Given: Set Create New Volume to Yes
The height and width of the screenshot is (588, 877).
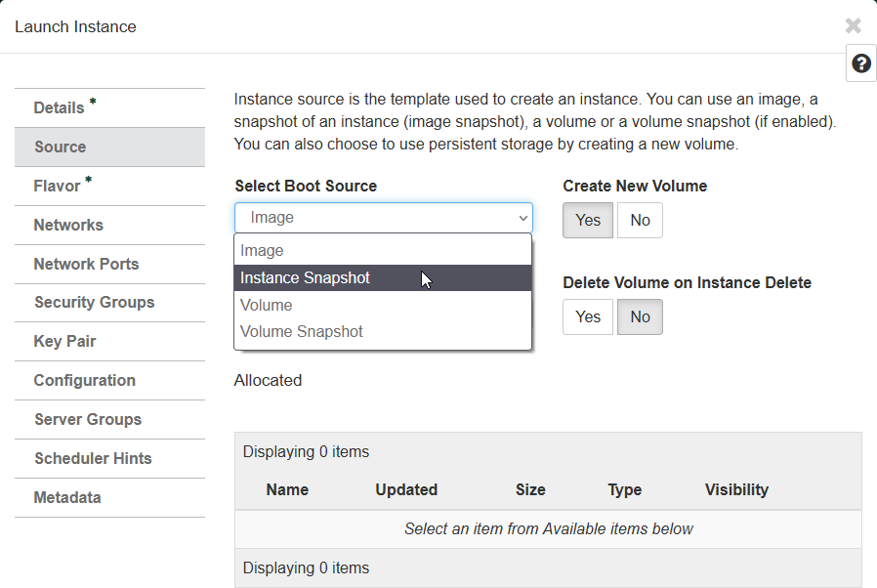Looking at the screenshot, I should (x=588, y=221).
